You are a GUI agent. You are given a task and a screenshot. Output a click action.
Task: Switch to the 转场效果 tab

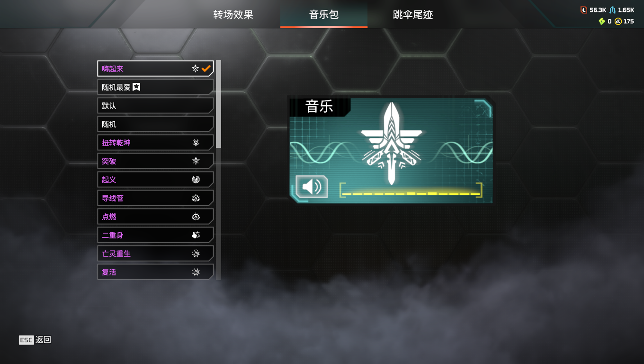pos(233,15)
